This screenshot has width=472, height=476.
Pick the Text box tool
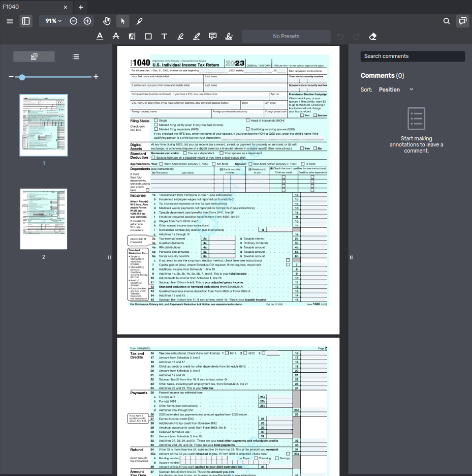point(164,36)
